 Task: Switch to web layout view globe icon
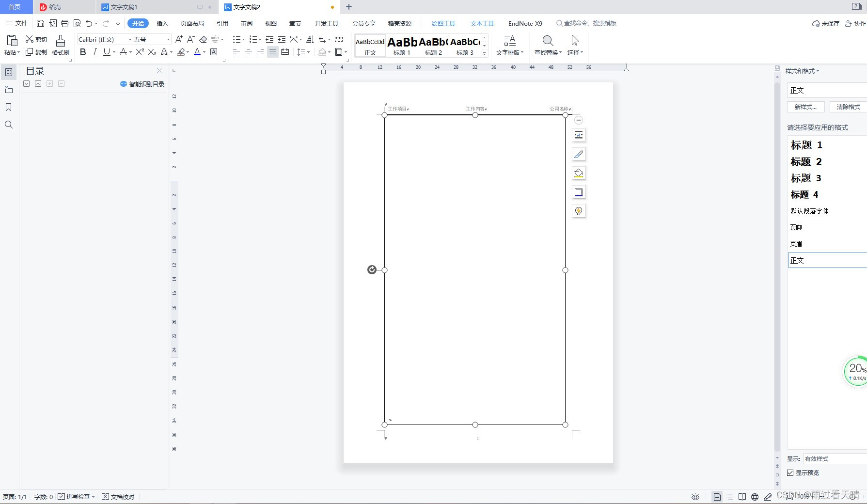tap(755, 497)
